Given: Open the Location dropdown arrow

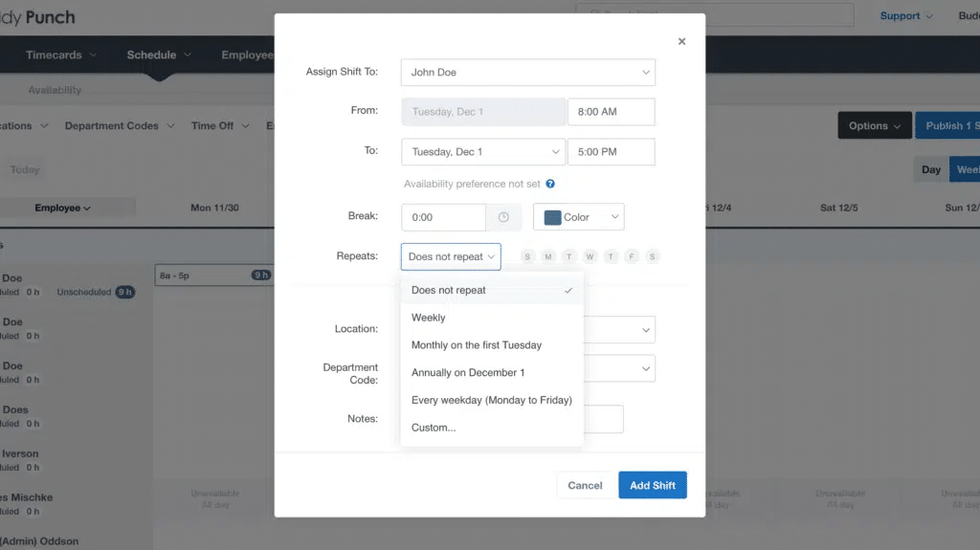Looking at the screenshot, I should coord(646,330).
